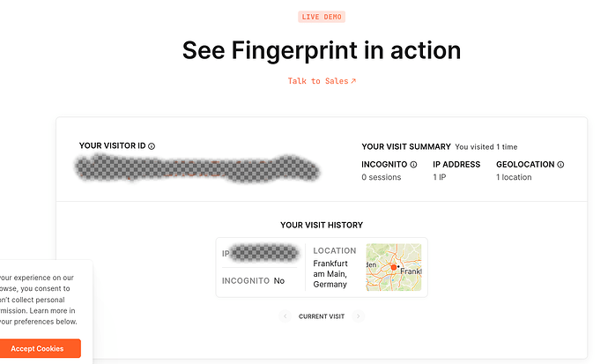
Task: Click the See Fingerprint in action heading
Action: (x=322, y=50)
